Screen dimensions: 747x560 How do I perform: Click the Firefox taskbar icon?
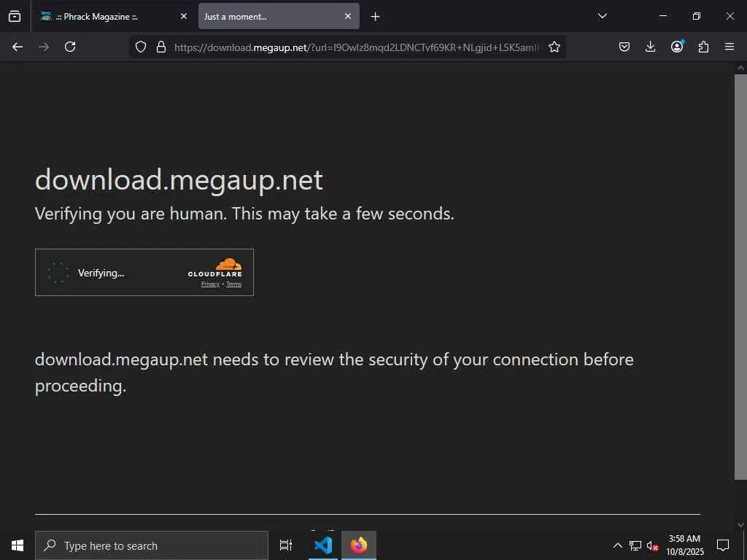click(x=359, y=545)
